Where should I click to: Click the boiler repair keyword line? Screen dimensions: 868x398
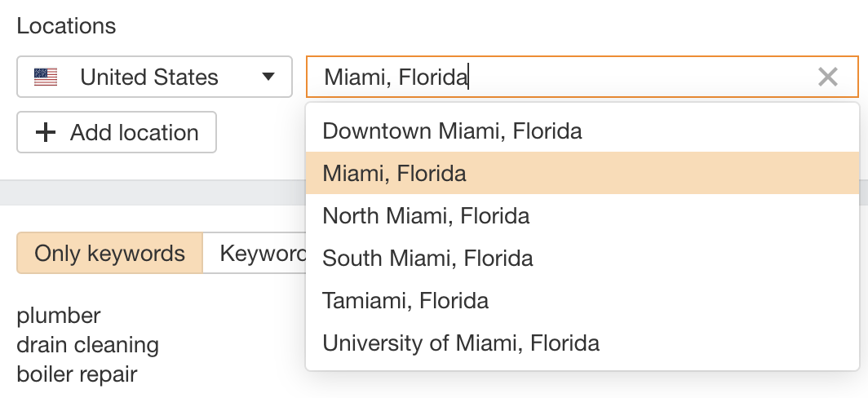click(77, 374)
